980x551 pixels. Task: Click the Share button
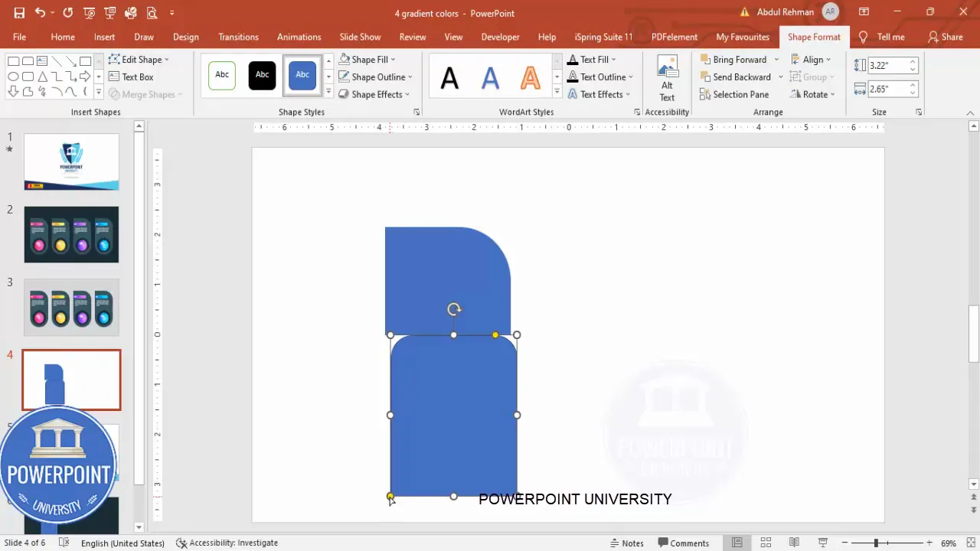click(945, 37)
